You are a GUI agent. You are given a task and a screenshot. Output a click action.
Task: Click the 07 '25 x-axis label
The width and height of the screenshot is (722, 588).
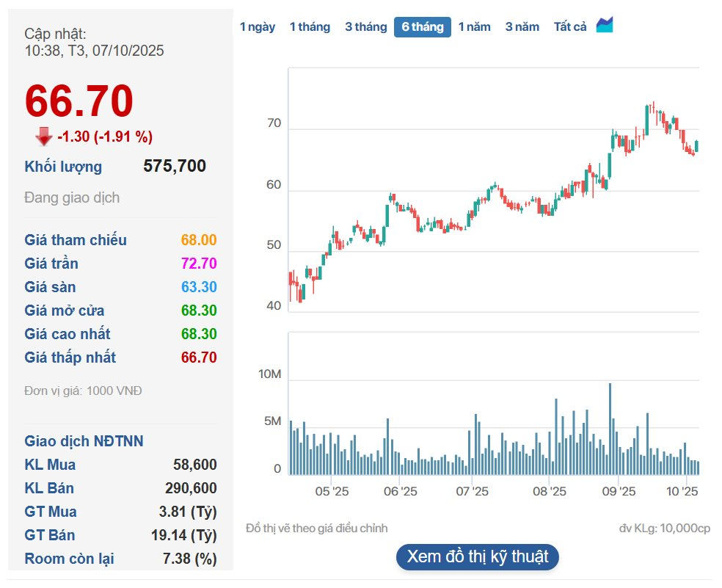[x=473, y=490]
